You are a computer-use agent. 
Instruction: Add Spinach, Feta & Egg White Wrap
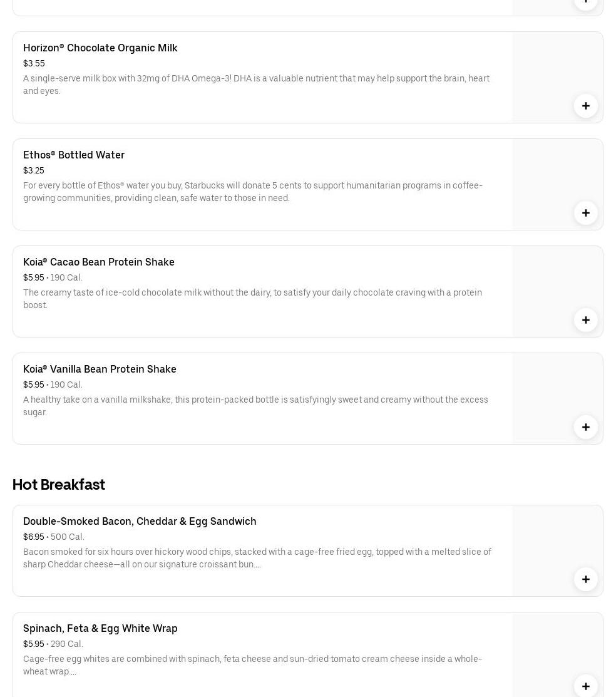[585, 686]
